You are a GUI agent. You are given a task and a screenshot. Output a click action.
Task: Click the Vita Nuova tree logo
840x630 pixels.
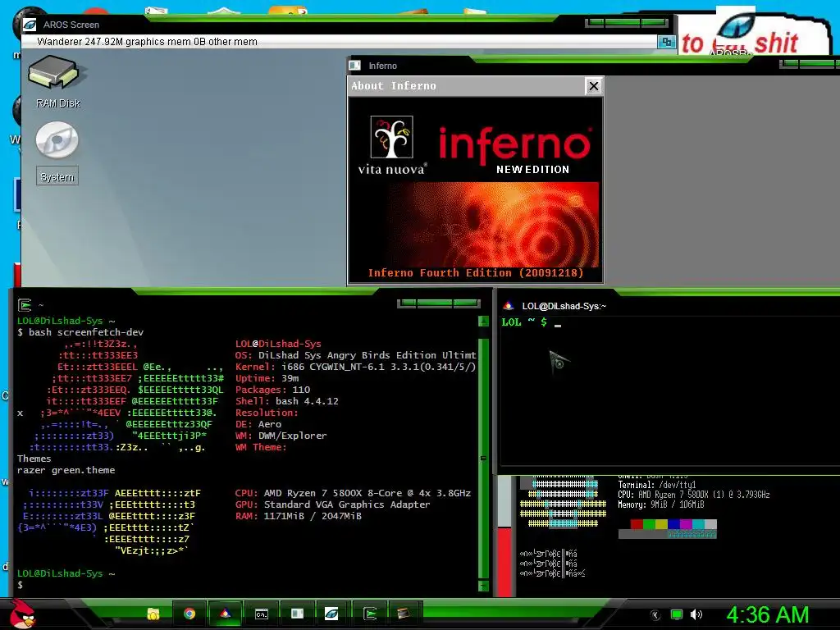tap(392, 137)
